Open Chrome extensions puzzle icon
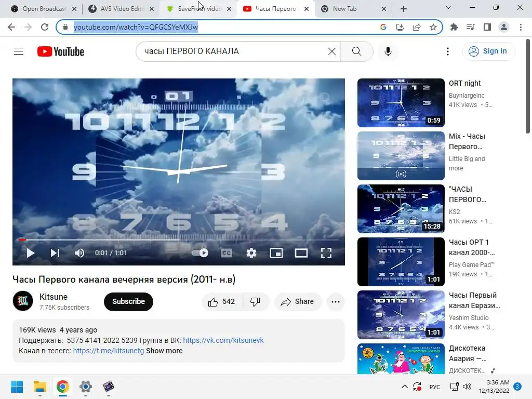Image resolution: width=532 pixels, height=399 pixels. (x=454, y=27)
